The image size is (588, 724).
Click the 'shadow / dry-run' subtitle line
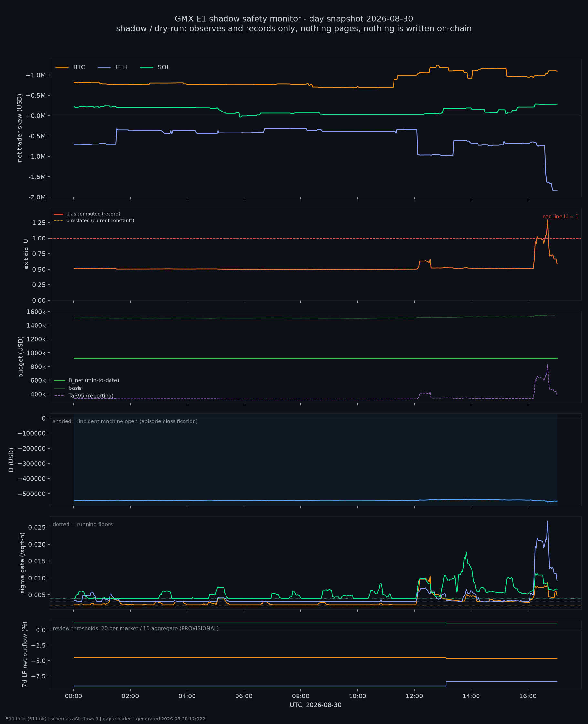[294, 29]
